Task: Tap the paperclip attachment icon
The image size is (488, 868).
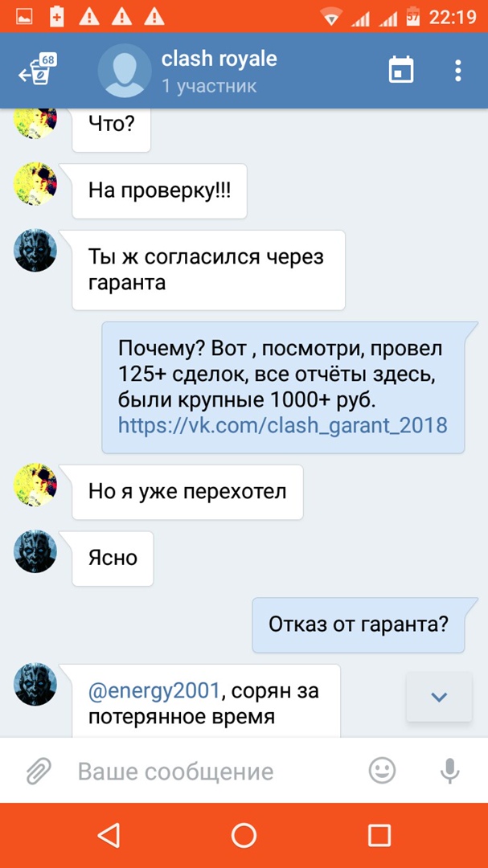Action: pyautogui.click(x=39, y=771)
